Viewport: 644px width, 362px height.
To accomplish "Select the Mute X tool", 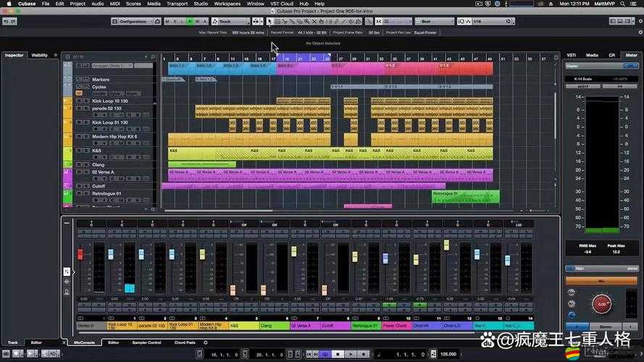I will coord(314,21).
